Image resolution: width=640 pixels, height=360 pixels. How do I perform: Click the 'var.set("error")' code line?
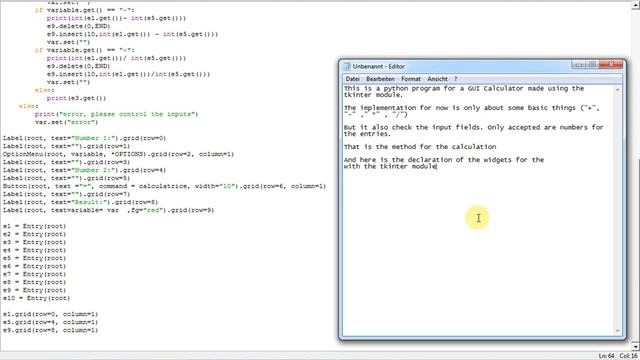click(x=67, y=122)
